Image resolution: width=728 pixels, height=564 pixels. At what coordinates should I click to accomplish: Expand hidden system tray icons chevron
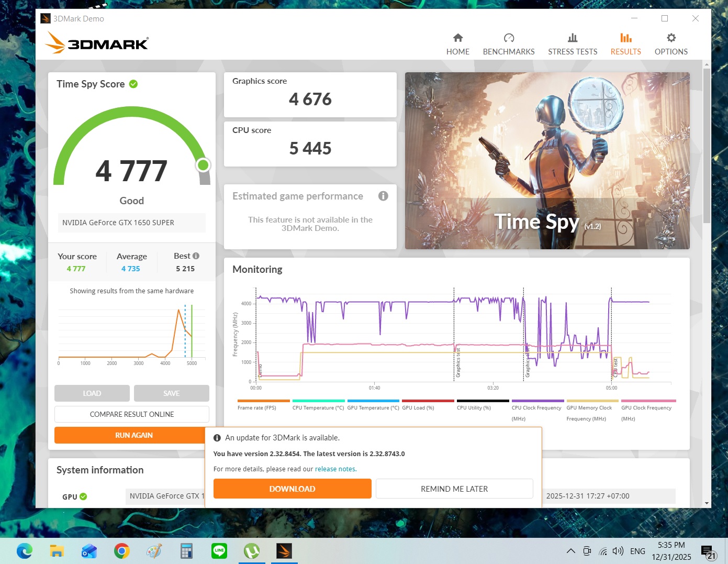[x=570, y=551]
